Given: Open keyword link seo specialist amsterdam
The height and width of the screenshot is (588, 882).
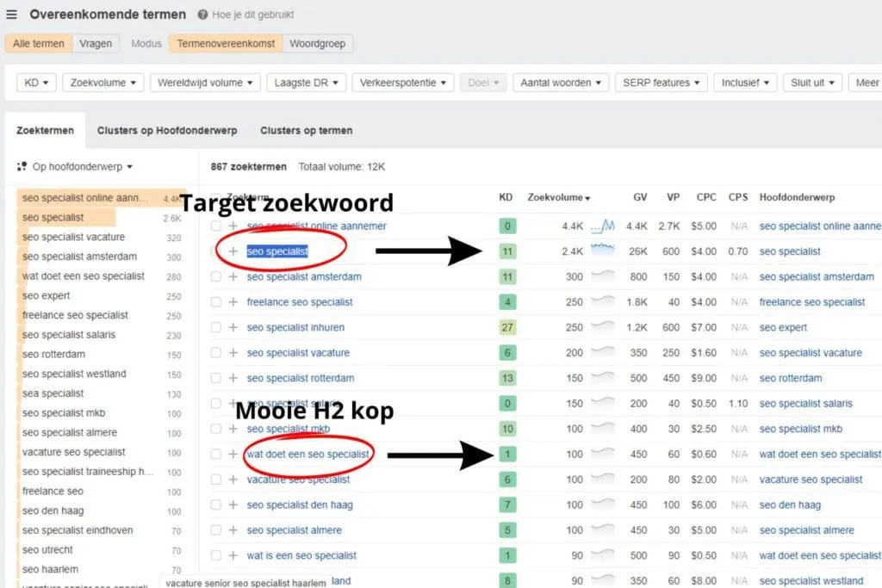Looking at the screenshot, I should 304,276.
